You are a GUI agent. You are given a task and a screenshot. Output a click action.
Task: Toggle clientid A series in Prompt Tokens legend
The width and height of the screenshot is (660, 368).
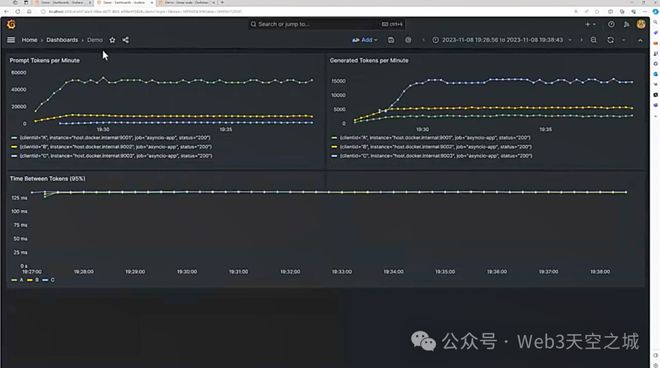coord(114,138)
